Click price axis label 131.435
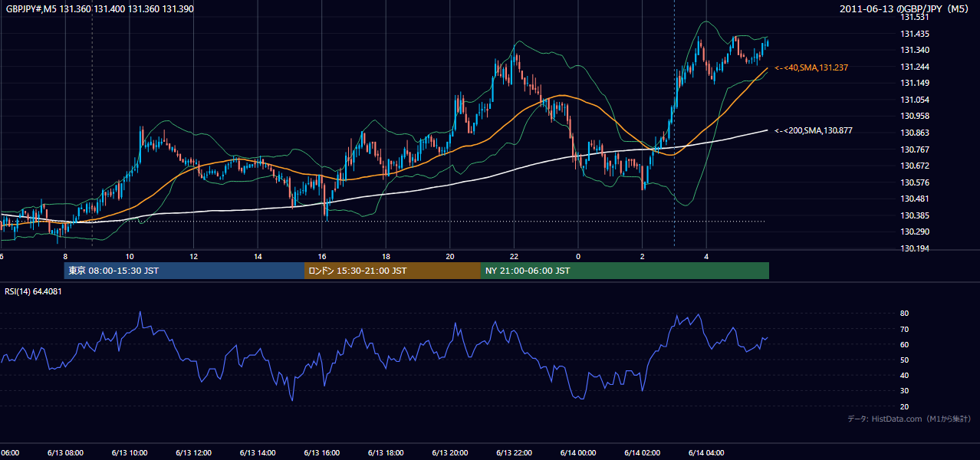Viewport: 980px width, 460px height. tap(914, 34)
